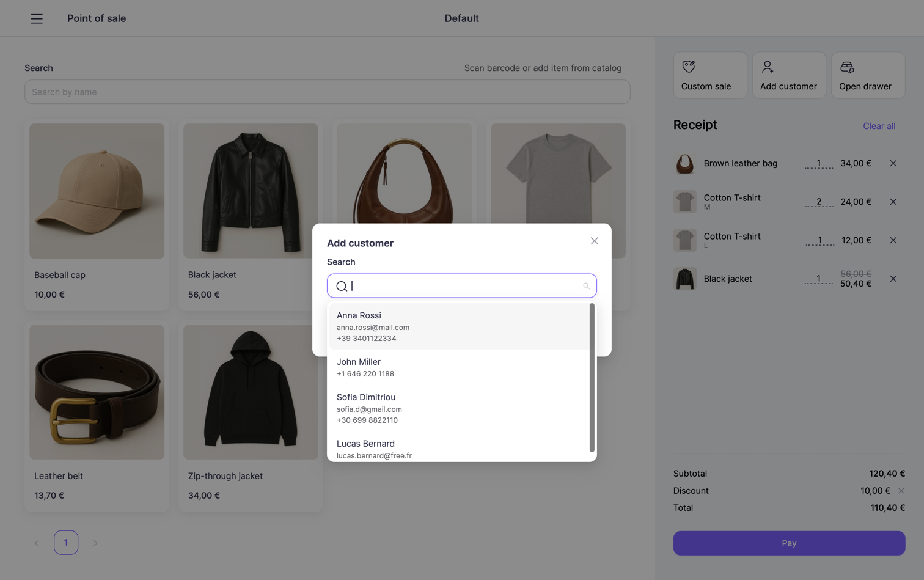The height and width of the screenshot is (580, 924).
Task: Remove Cotton T-shirt size L from receipt
Action: 893,240
